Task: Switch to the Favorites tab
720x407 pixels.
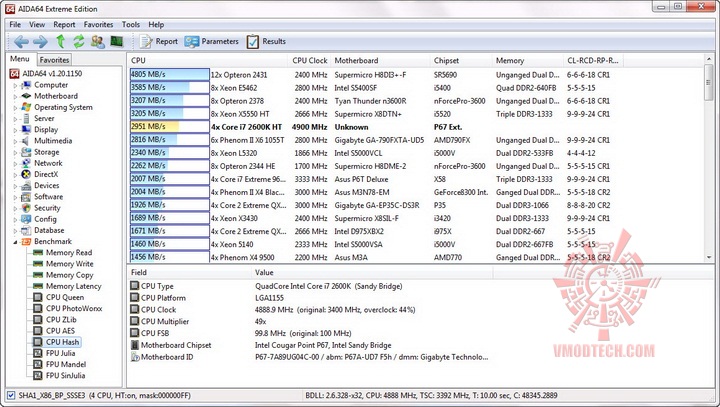Action: (x=54, y=60)
